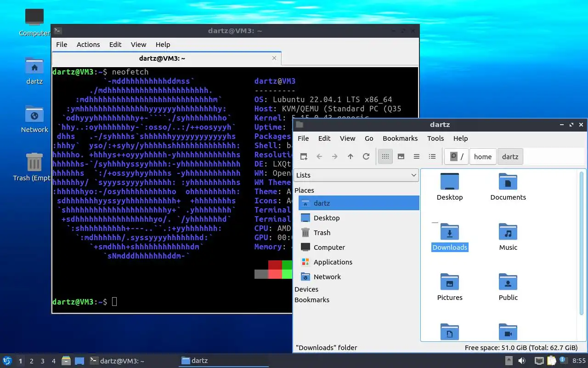The height and width of the screenshot is (368, 588).
Task: Open the Trash desktop icon
Action: point(34,167)
